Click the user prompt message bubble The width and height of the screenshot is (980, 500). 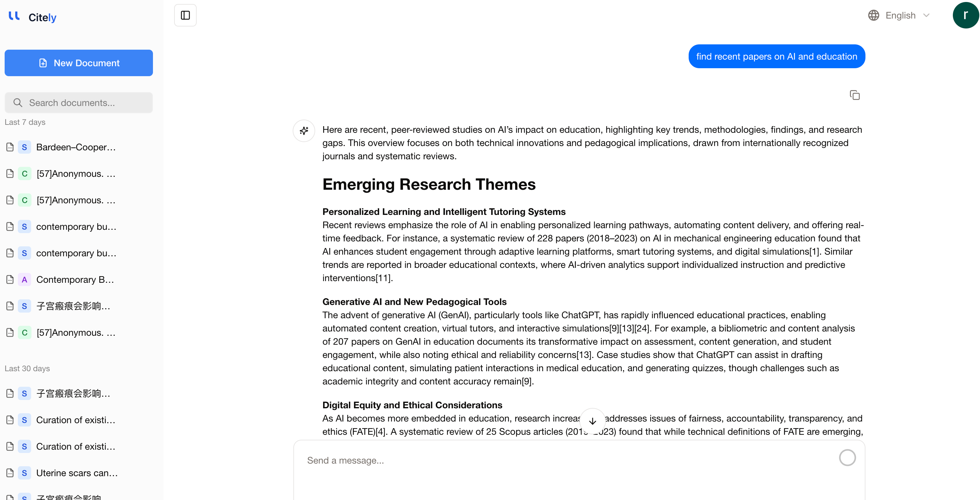coord(776,56)
